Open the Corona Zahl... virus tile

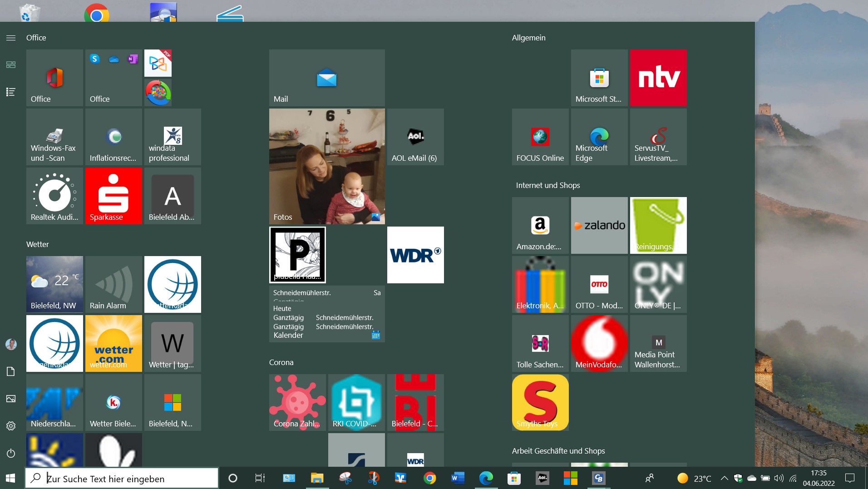(297, 402)
